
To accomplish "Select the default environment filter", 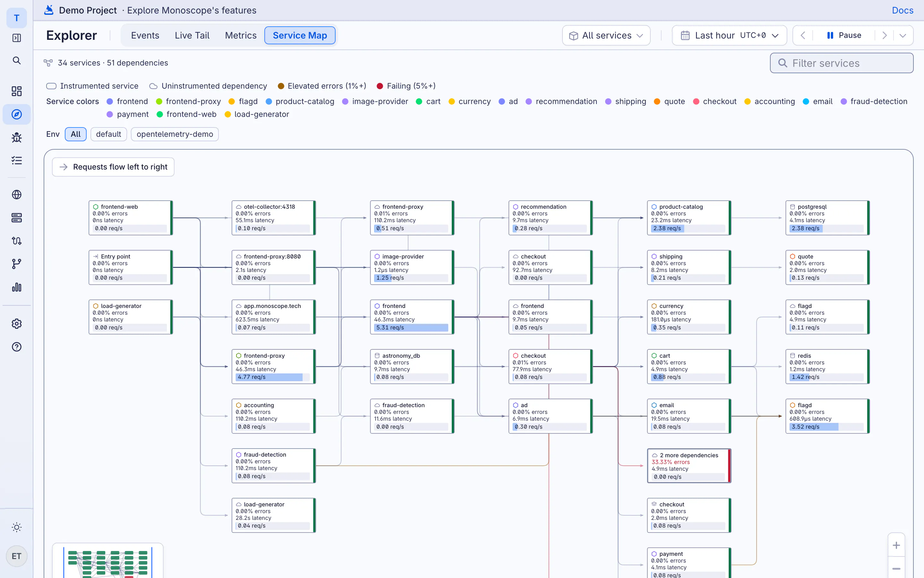I will coord(108,134).
